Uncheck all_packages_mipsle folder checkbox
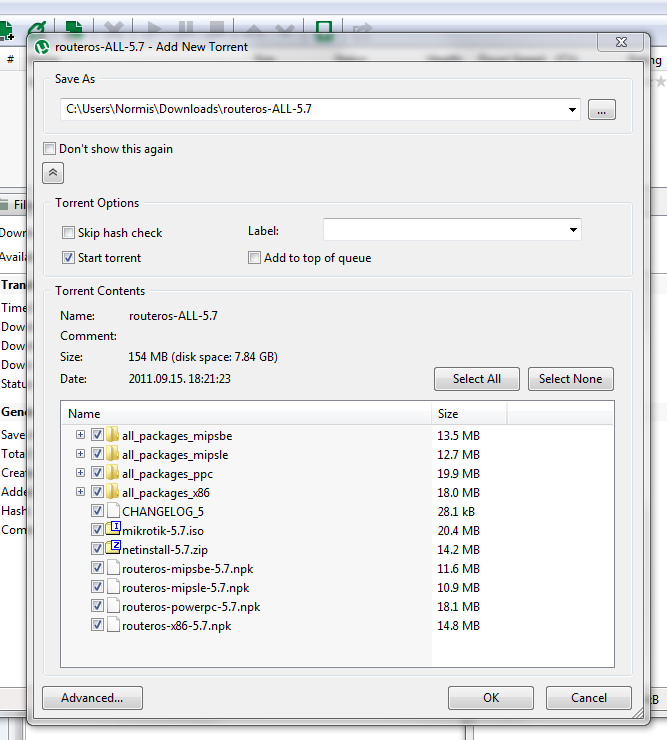667x740 pixels. pos(97,454)
